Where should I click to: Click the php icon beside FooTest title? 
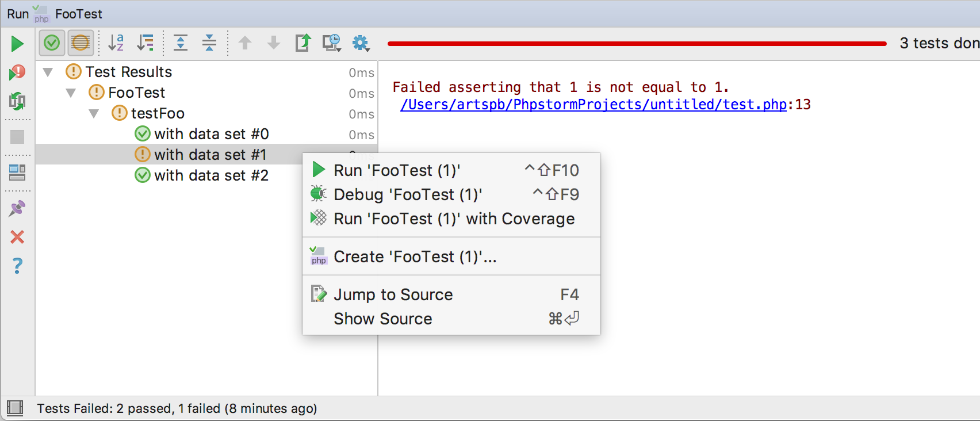(41, 14)
